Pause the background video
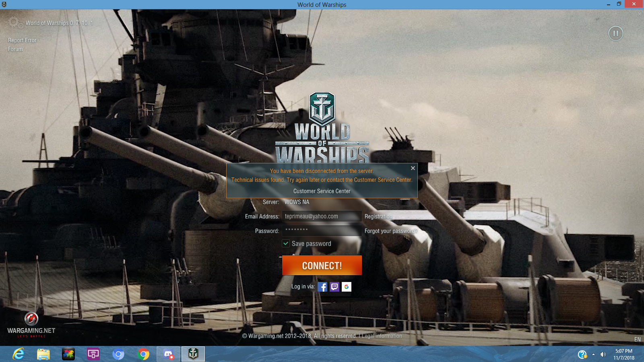 tap(615, 33)
